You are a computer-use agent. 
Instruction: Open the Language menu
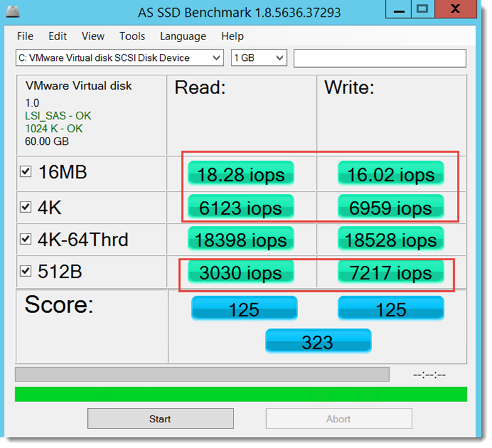click(183, 36)
